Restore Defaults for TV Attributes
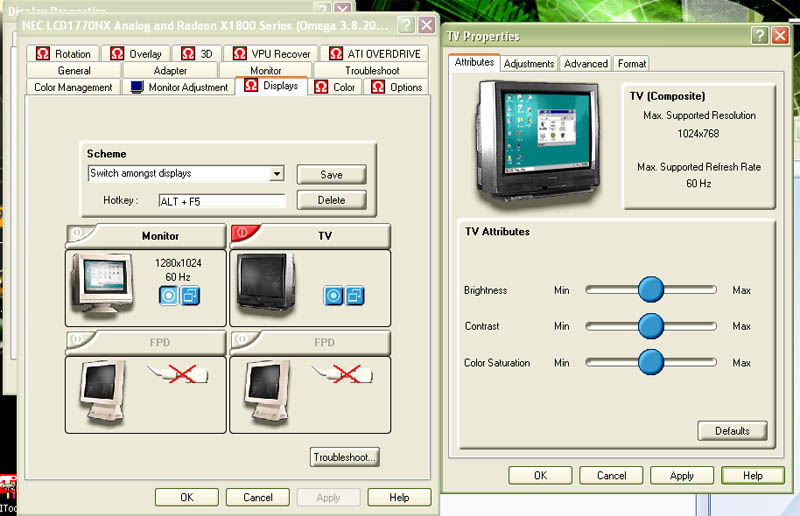800x516 pixels. tap(732, 431)
